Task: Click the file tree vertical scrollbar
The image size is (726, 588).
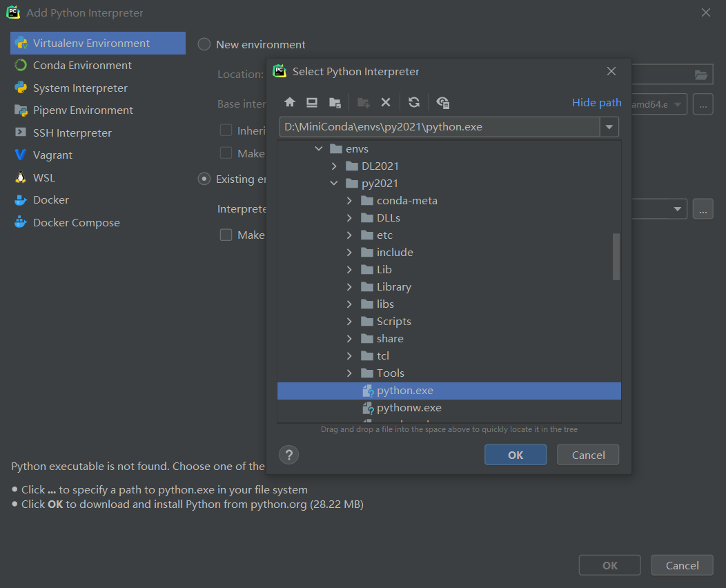Action: pos(616,257)
